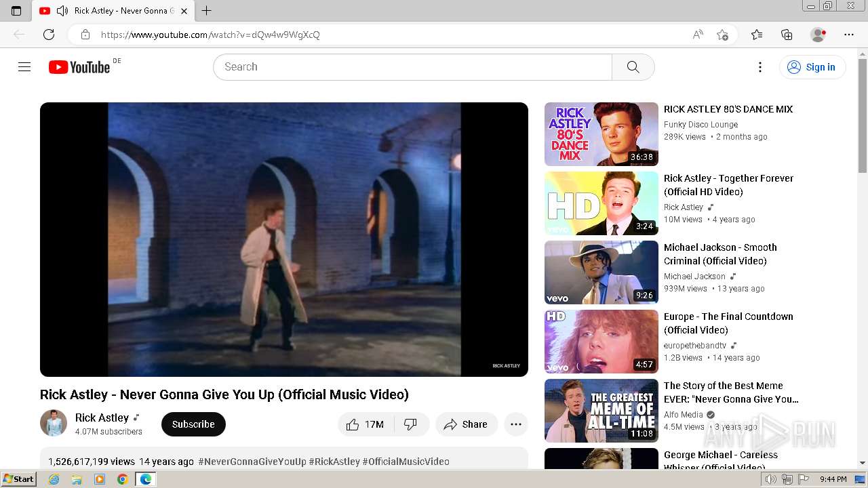The height and width of the screenshot is (488, 868).
Task: Open browser Collections icon
Action: tap(787, 35)
